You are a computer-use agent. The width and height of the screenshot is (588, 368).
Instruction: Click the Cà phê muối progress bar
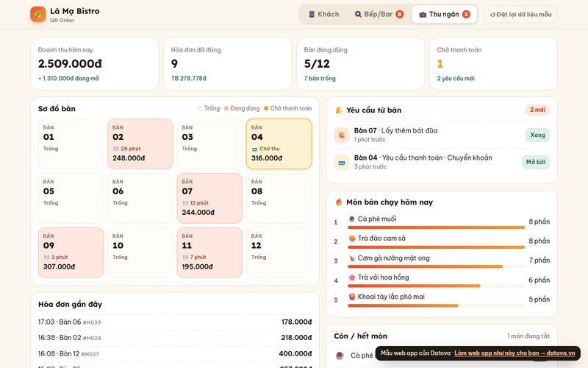[x=436, y=227]
